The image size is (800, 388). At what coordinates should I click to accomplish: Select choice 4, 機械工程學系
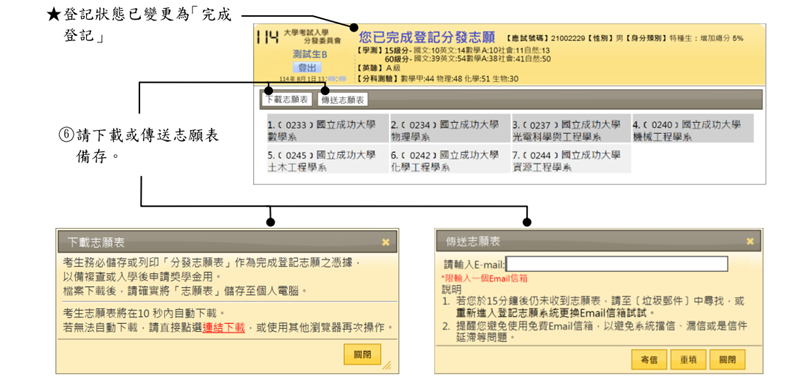[x=692, y=129]
